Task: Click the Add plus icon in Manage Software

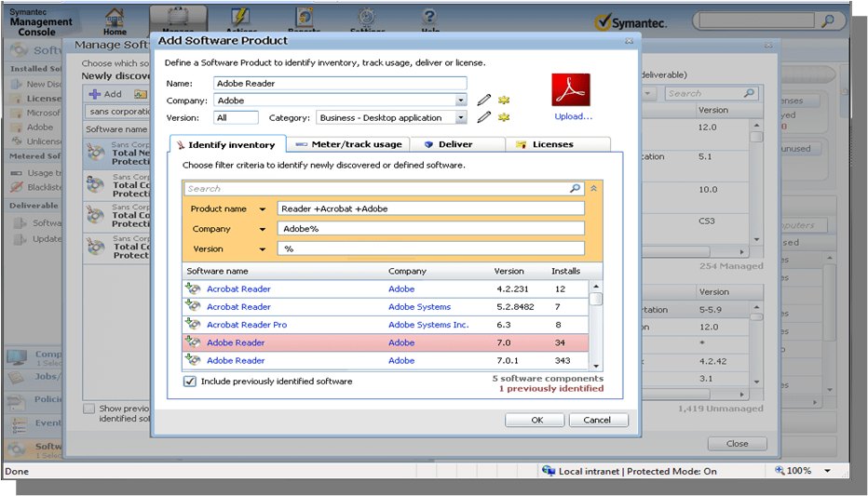Action: tap(95, 94)
